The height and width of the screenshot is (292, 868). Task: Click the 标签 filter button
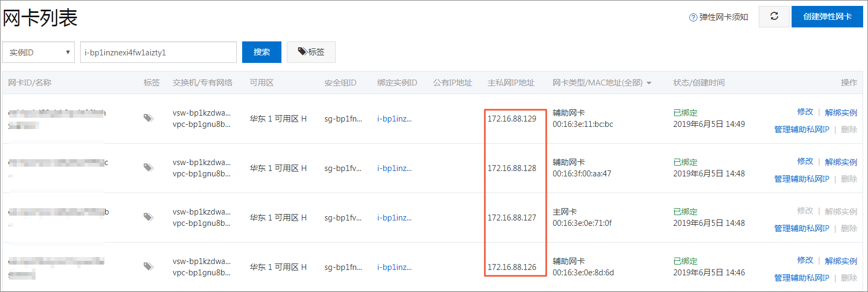[x=311, y=52]
